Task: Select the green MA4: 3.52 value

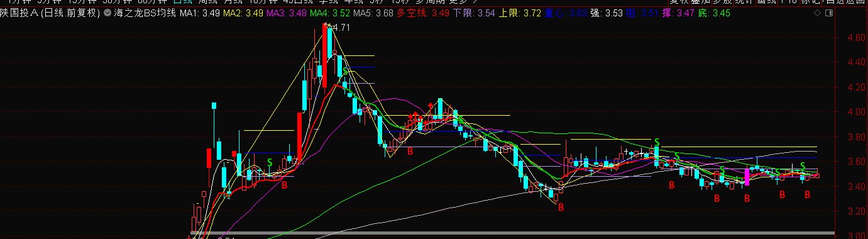Action: [330, 13]
